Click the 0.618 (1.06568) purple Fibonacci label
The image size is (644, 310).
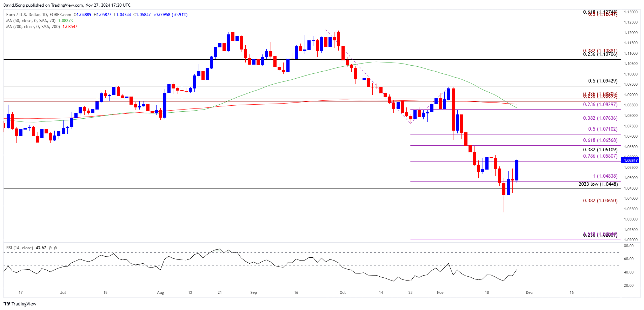click(600, 140)
